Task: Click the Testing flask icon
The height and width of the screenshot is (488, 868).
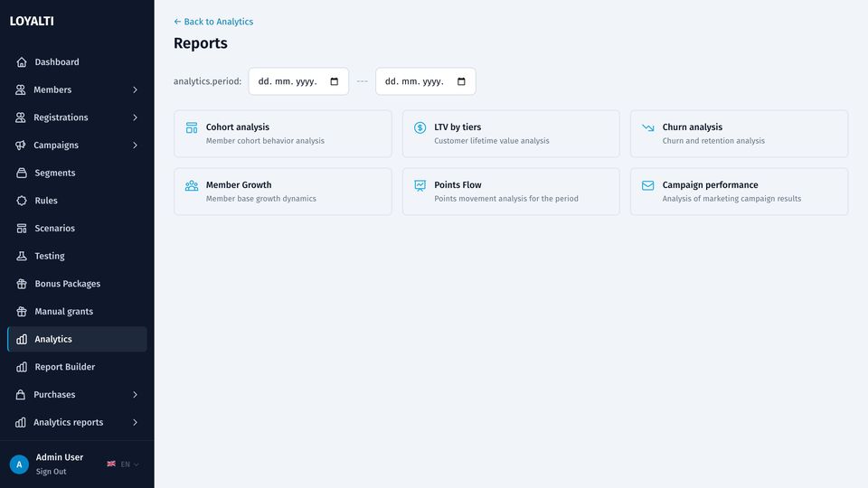Action: click(x=22, y=256)
